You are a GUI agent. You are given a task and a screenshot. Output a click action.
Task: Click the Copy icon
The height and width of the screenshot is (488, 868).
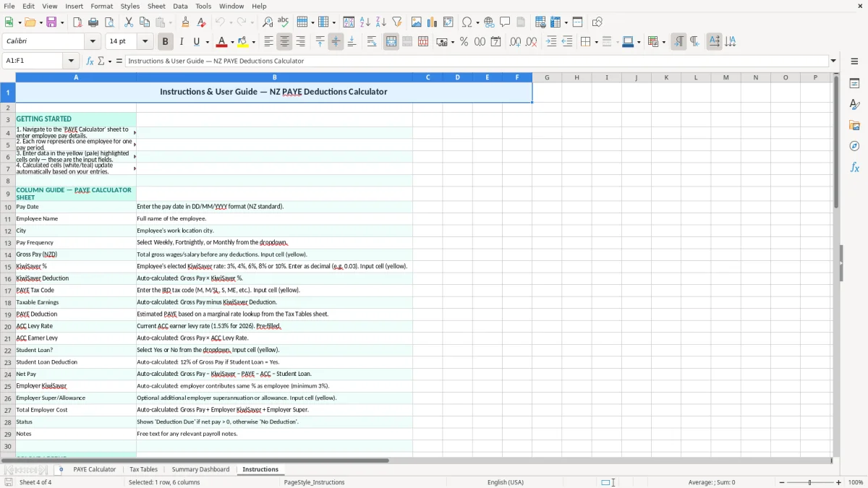click(x=144, y=22)
